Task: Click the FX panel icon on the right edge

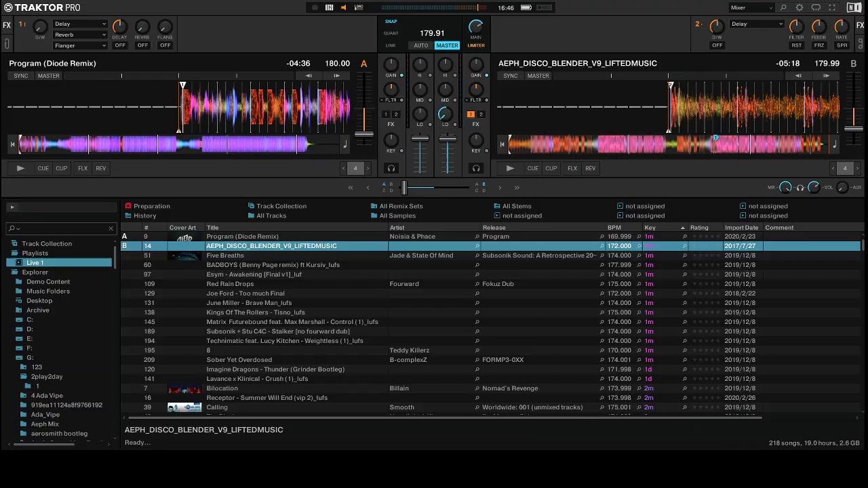Action: [860, 25]
